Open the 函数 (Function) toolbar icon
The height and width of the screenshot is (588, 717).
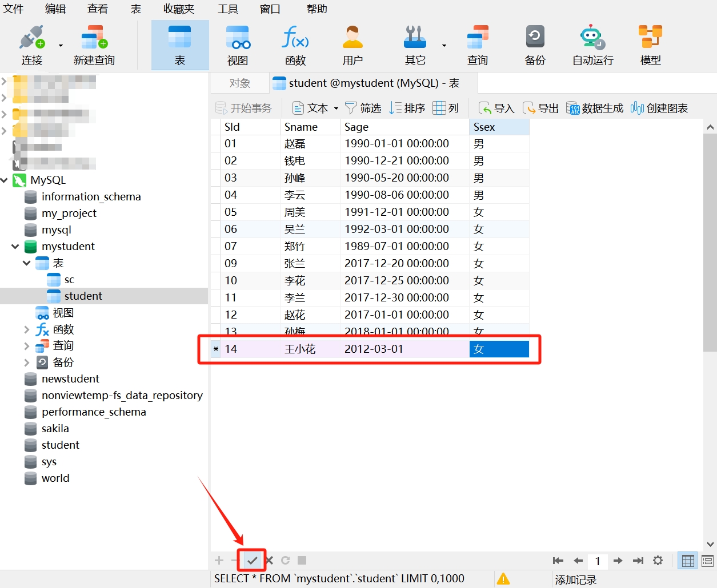pyautogui.click(x=295, y=45)
